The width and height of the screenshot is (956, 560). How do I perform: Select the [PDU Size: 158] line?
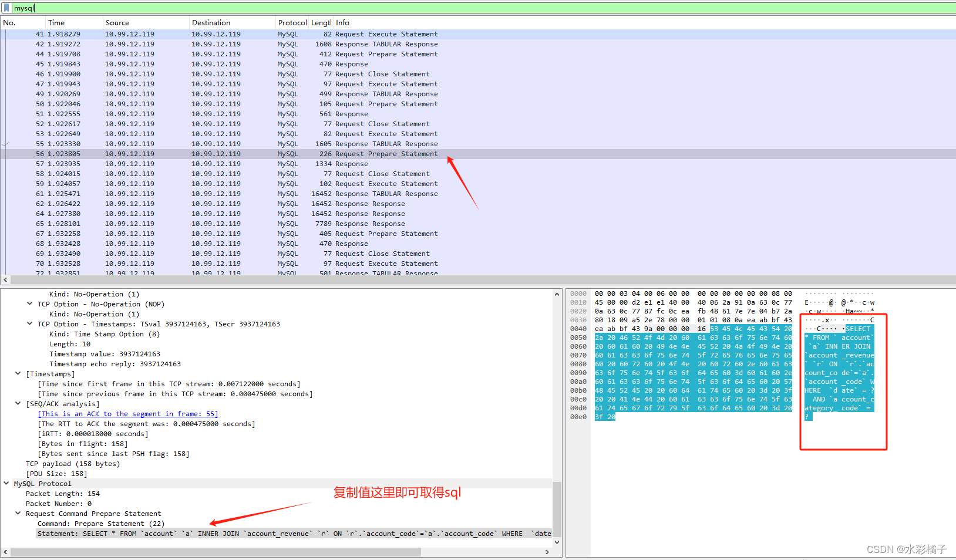[x=56, y=474]
